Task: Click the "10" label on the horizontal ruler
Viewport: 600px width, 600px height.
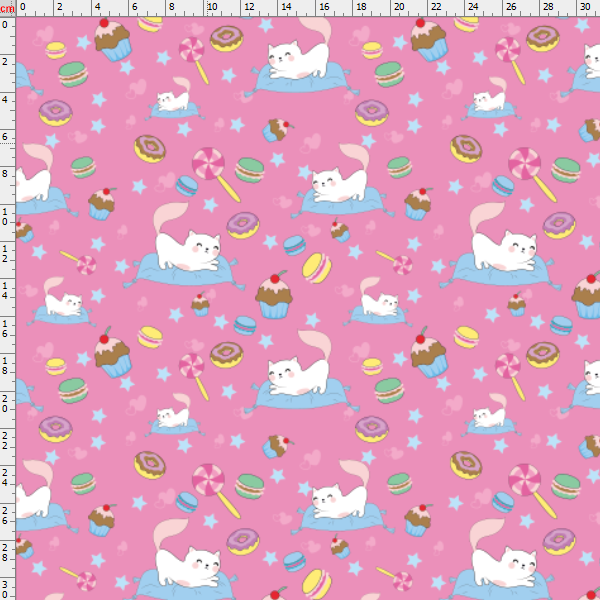Action: tap(212, 7)
